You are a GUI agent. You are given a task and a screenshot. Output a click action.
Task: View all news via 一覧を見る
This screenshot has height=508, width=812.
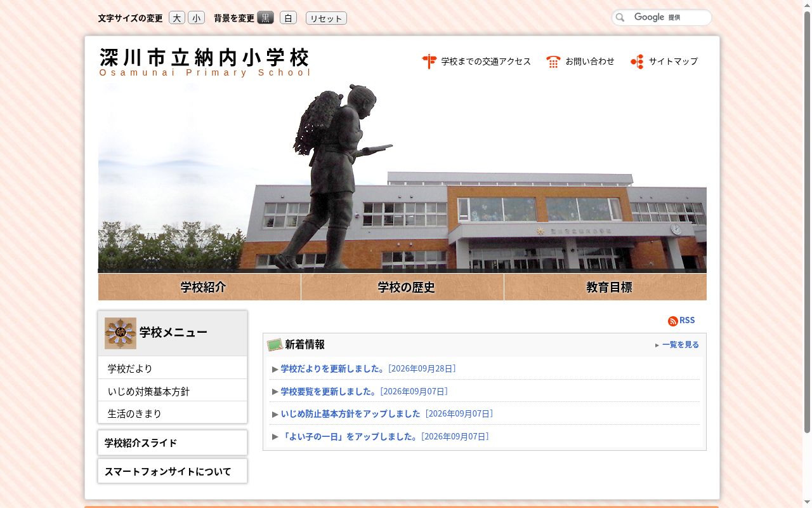[681, 345]
